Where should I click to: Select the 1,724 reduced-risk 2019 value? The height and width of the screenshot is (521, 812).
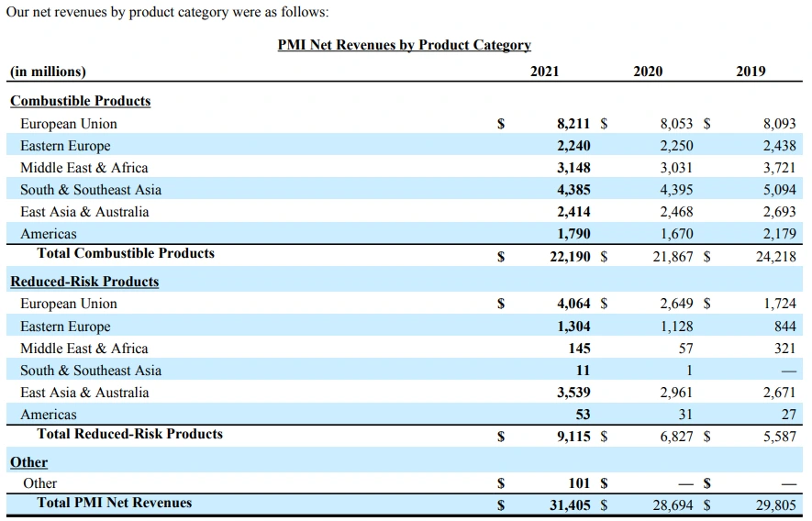coord(779,304)
